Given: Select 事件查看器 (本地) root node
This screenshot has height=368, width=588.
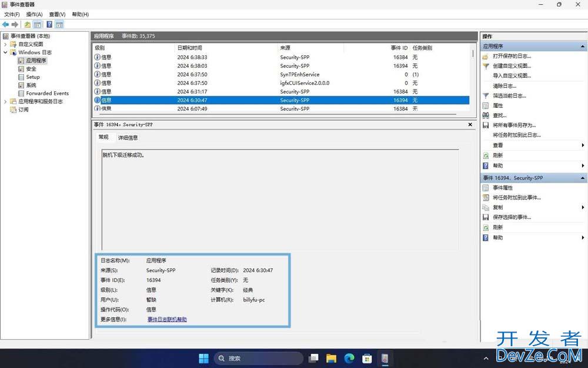Looking at the screenshot, I should pos(30,36).
